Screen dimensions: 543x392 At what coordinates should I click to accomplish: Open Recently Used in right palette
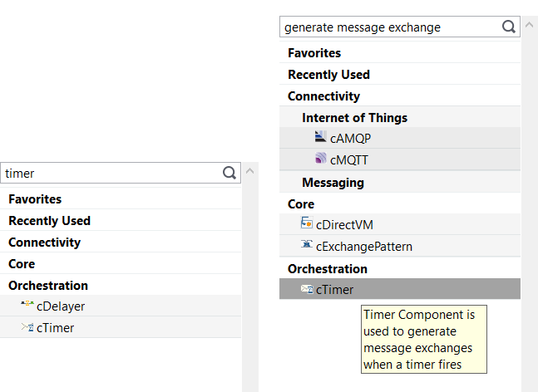click(x=328, y=75)
